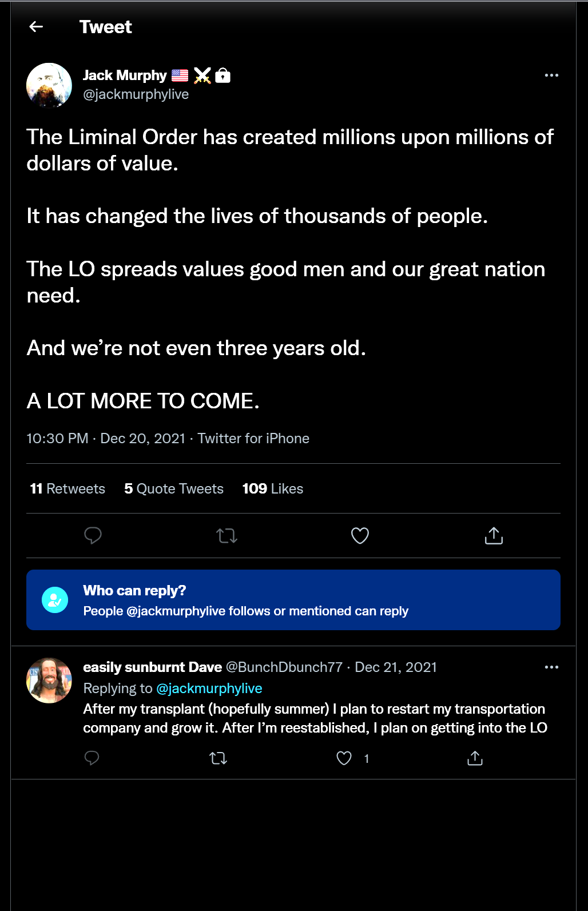Go back using the left arrow

click(36, 27)
